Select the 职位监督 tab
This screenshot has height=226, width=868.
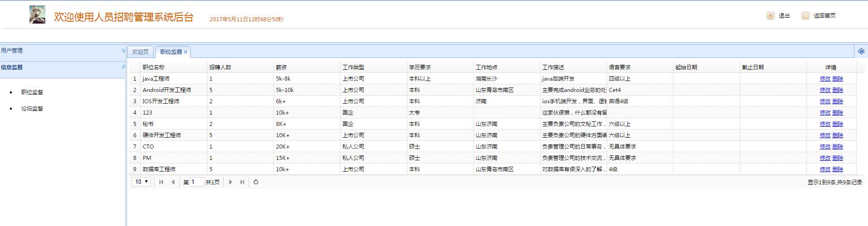171,52
